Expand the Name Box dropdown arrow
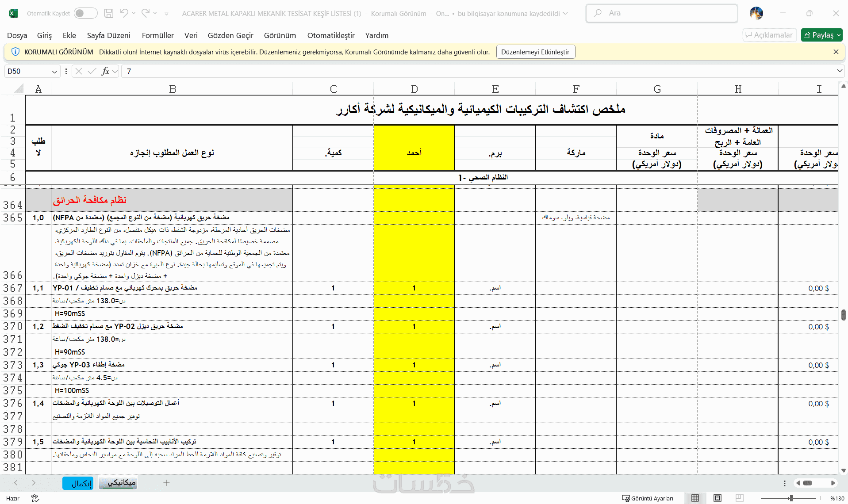 (x=54, y=71)
